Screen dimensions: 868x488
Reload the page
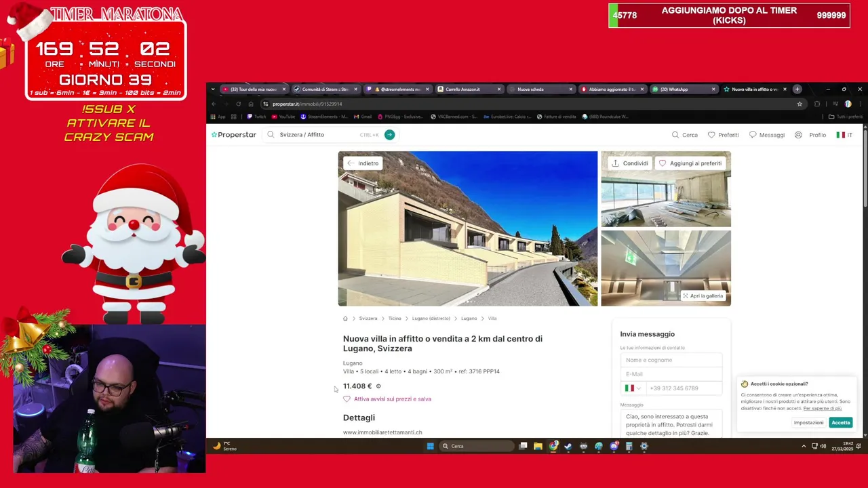(x=238, y=104)
